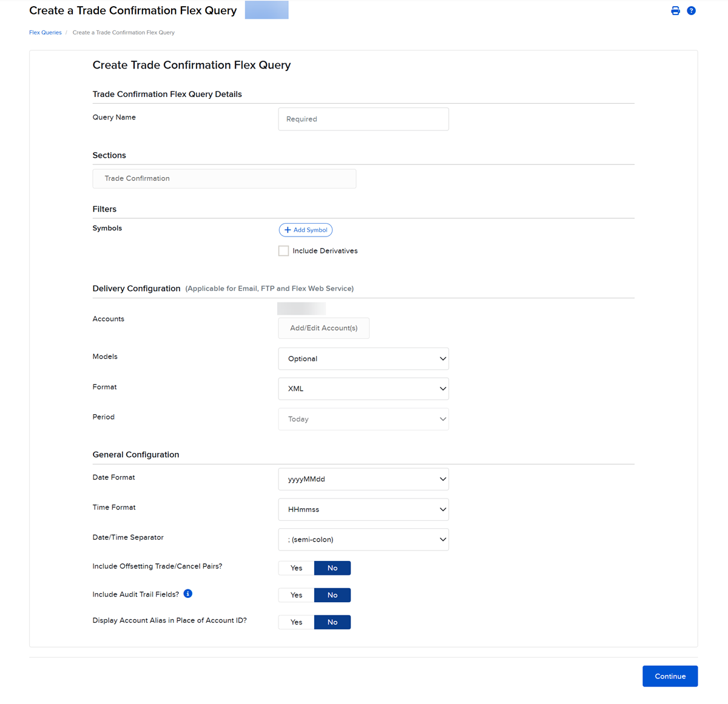Open the Period dropdown showing Today
Image resolution: width=728 pixels, height=704 pixels.
click(363, 419)
